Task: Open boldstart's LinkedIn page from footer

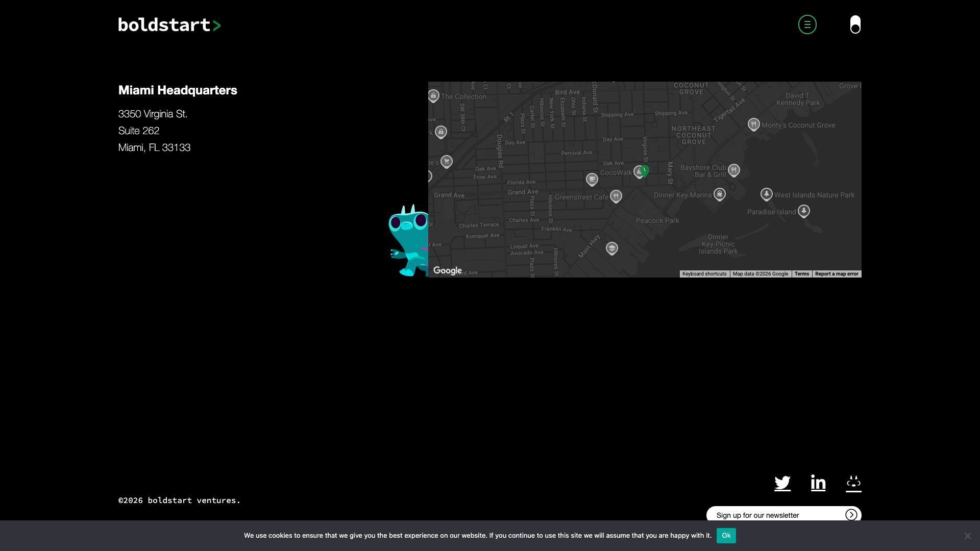Action: pos(818,483)
